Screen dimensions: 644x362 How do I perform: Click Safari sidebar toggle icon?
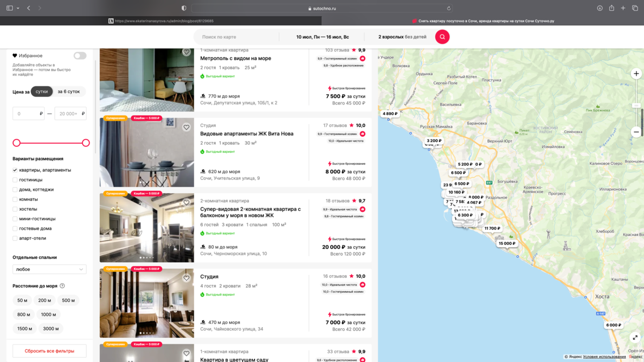point(10,8)
